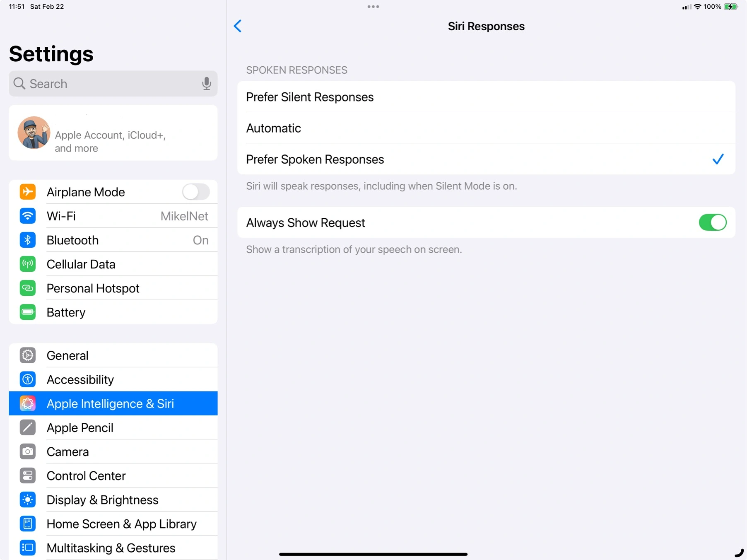
Task: Open Cellular Data via its antenna icon
Action: [x=28, y=264]
